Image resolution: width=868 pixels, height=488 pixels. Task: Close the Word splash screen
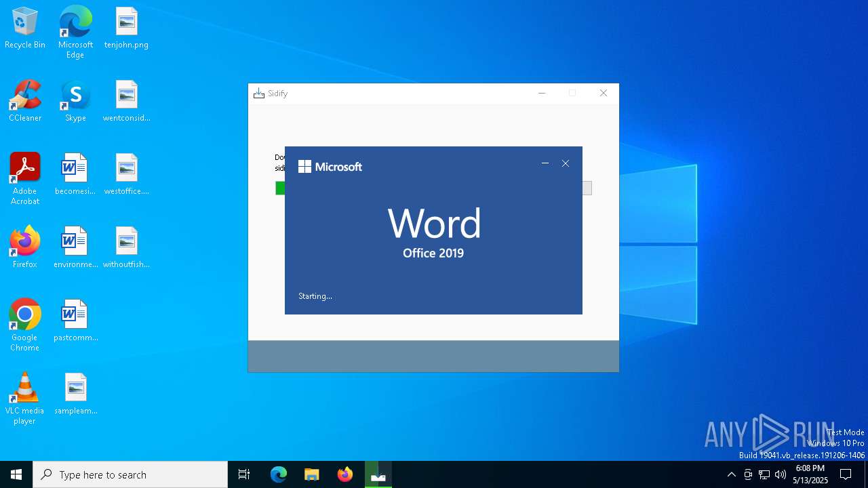(566, 163)
